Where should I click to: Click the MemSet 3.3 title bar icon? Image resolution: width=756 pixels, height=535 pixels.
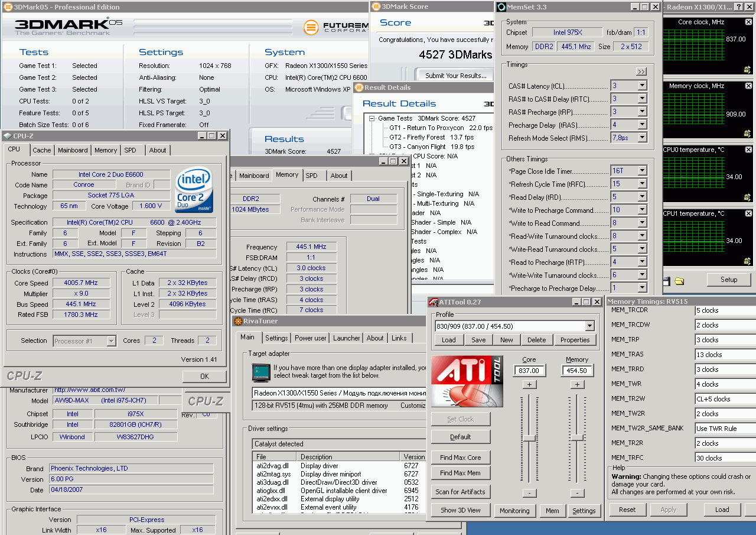[x=501, y=7]
